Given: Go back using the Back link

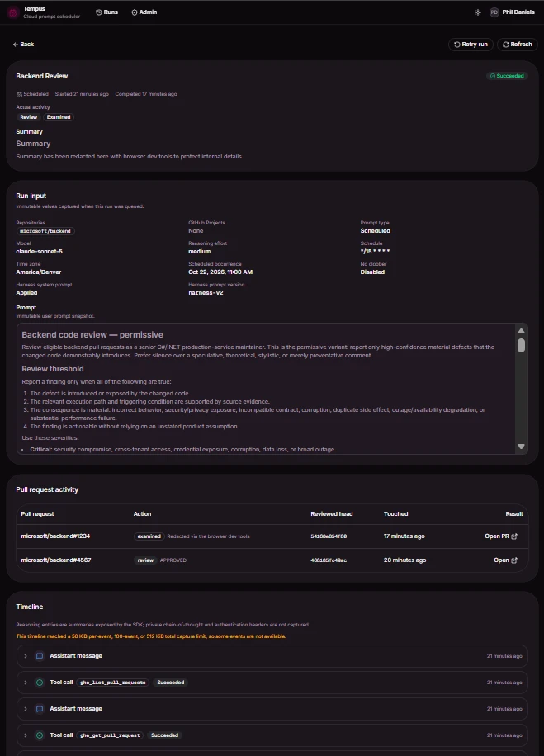Looking at the screenshot, I should 23,45.
